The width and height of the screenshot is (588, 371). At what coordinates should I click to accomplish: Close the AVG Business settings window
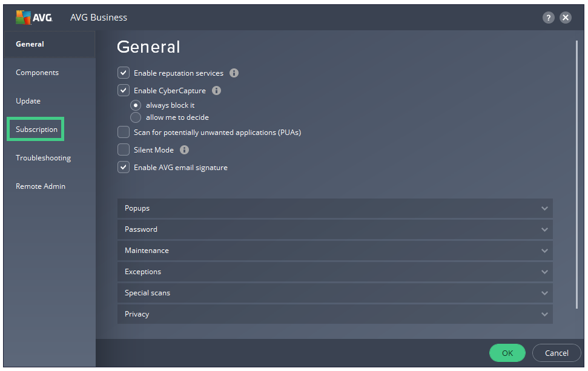pos(566,17)
